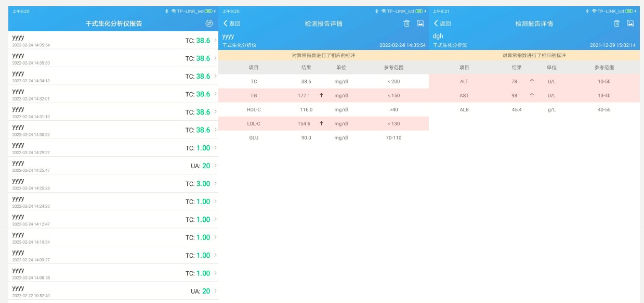This screenshot has height=303, width=644.
Task: Click the up arrow beside the TG result
Action: [x=321, y=95]
